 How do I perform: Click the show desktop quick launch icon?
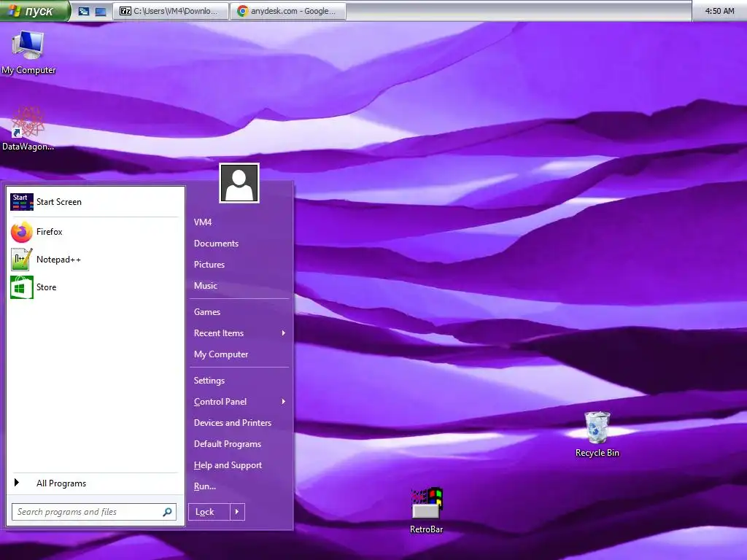click(101, 11)
